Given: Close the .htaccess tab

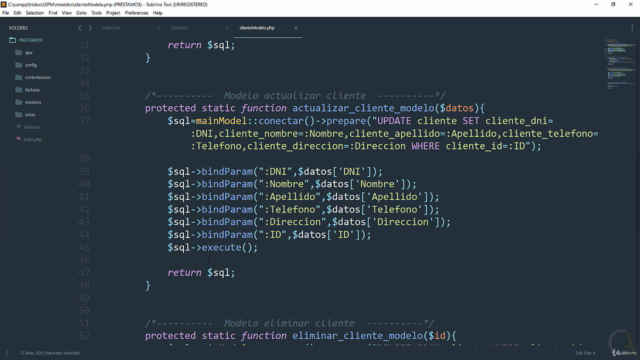Looking at the screenshot, I should [x=227, y=28].
